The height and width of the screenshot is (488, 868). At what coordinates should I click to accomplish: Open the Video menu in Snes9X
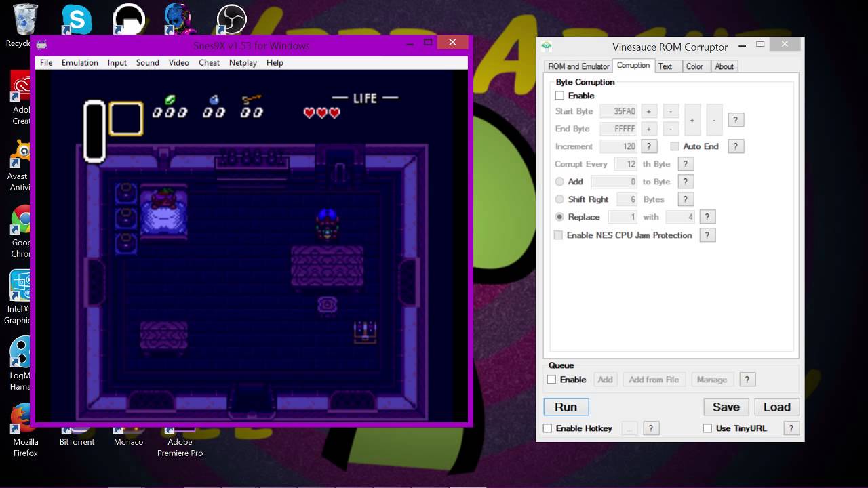179,62
